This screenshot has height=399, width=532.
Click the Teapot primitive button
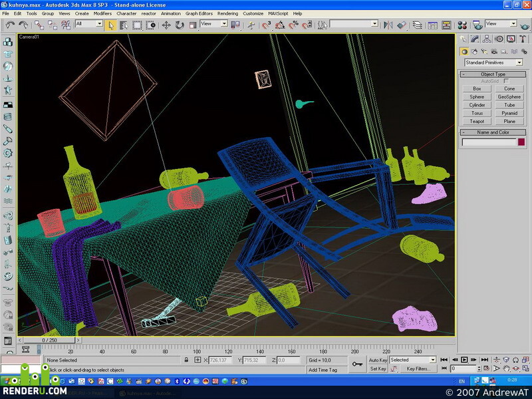(477, 121)
